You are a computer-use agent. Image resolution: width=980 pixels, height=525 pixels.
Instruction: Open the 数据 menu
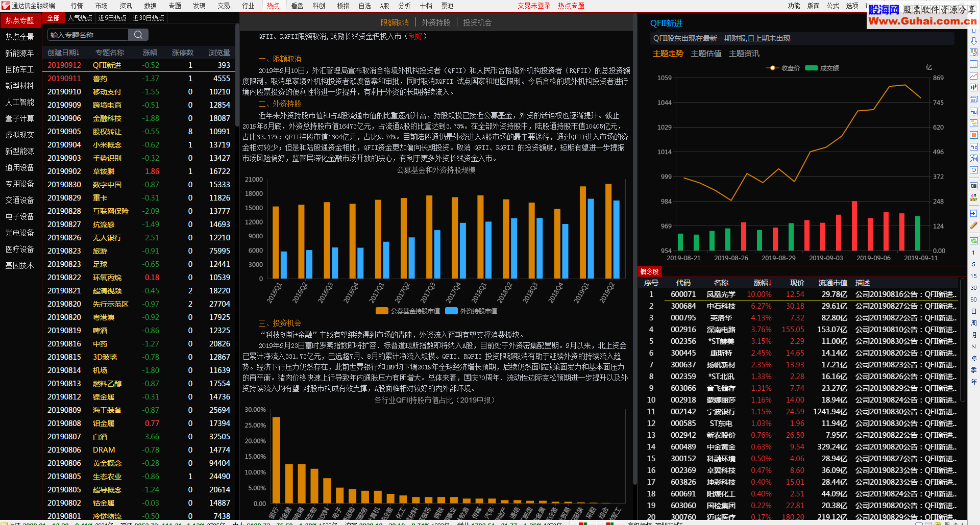[x=150, y=6]
